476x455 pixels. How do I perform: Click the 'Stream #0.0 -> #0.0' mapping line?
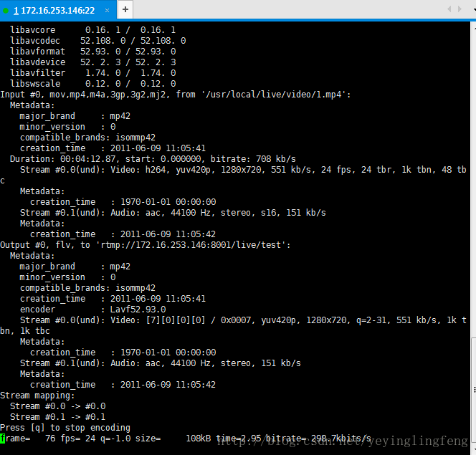click(x=57, y=406)
